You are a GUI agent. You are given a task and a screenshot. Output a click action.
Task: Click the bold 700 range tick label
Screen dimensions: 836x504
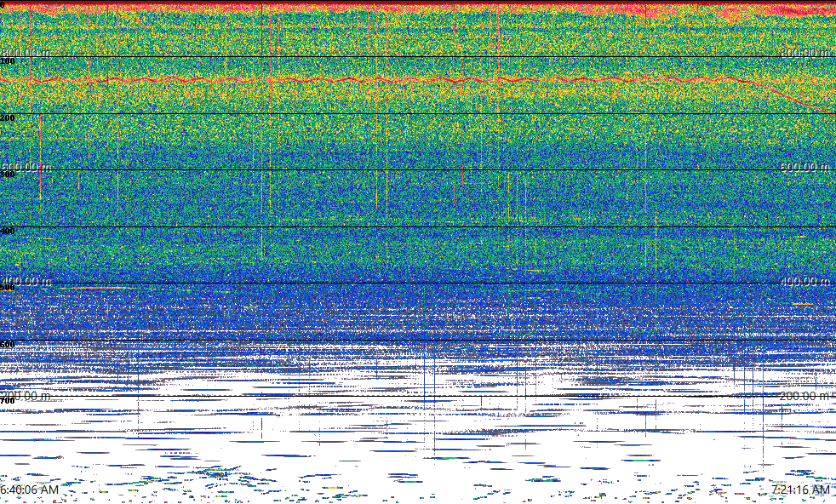8,401
